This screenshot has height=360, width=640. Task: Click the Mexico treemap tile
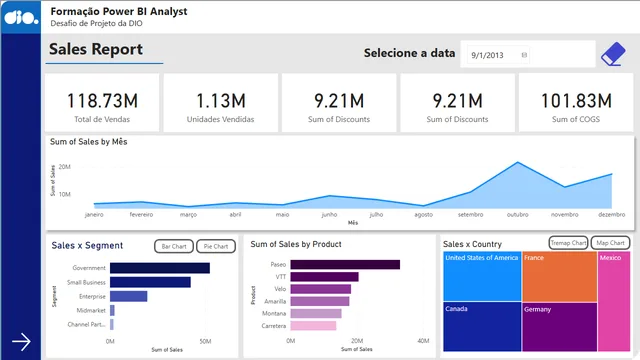(614, 301)
